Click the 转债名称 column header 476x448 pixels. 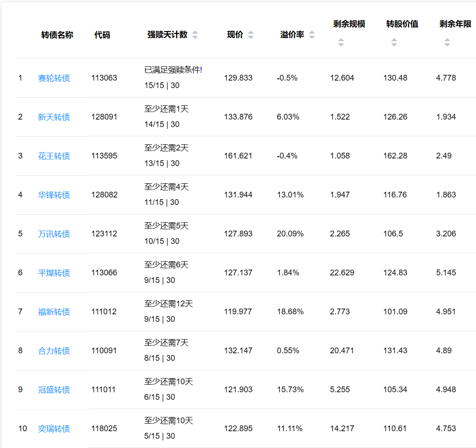[x=57, y=35]
